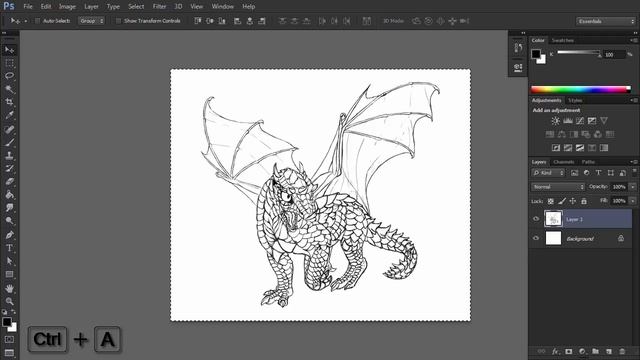640x360 pixels.
Task: Hide Layer 1 visibility eye
Action: [536, 219]
